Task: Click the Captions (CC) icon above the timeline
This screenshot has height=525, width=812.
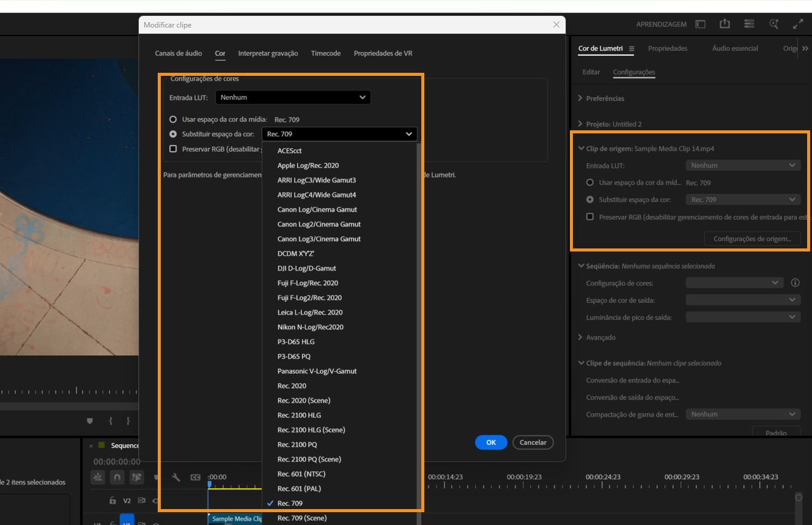Action: pos(195,477)
